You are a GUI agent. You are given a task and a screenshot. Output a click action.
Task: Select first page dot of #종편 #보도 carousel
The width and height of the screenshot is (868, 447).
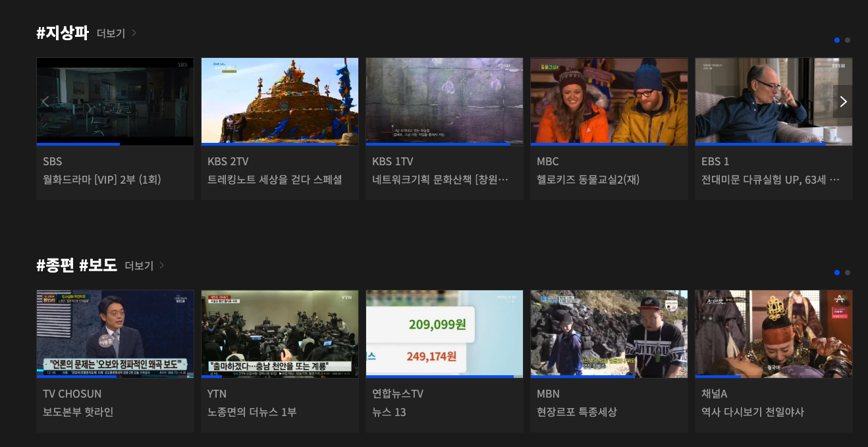tap(837, 273)
